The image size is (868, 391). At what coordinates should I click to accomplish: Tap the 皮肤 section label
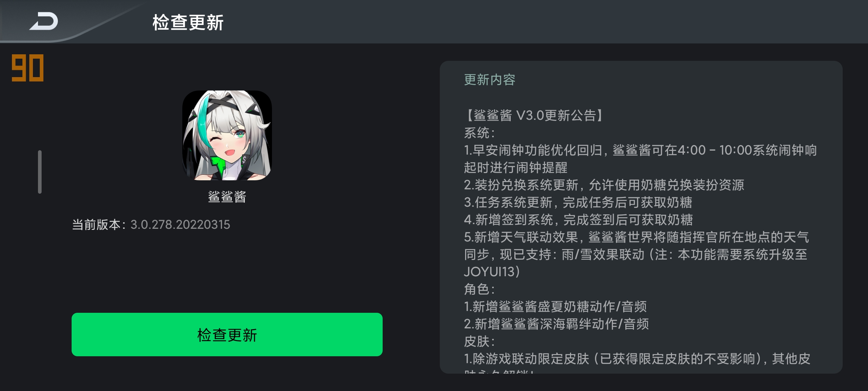coord(479,341)
